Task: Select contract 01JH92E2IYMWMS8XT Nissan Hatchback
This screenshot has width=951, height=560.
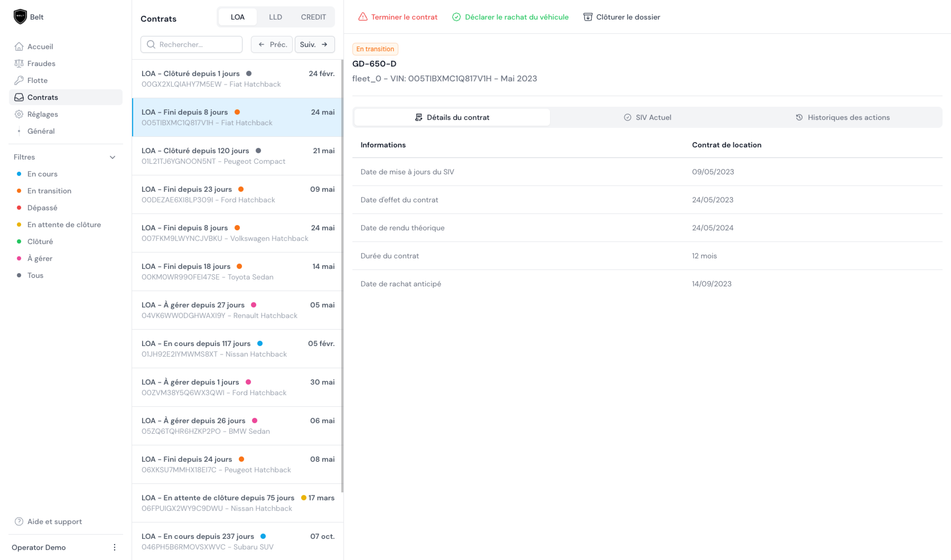Action: coord(238,349)
